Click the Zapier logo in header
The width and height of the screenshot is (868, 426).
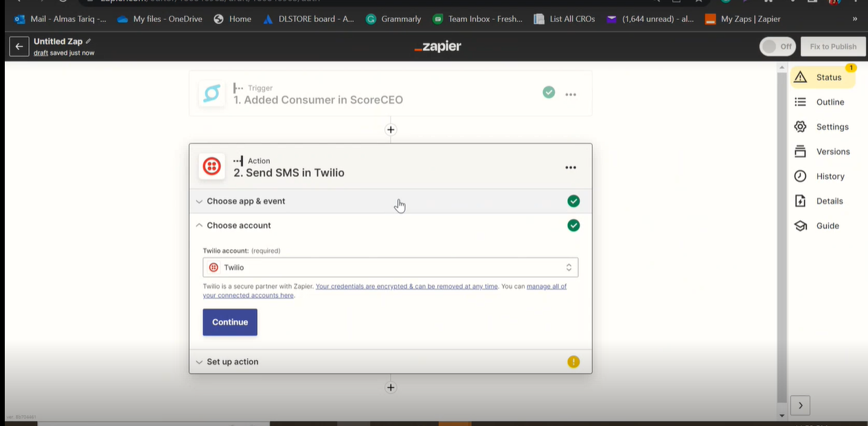click(437, 47)
